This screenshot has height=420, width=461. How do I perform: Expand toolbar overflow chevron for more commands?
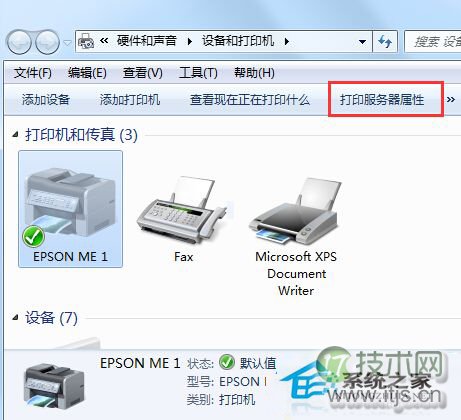451,99
